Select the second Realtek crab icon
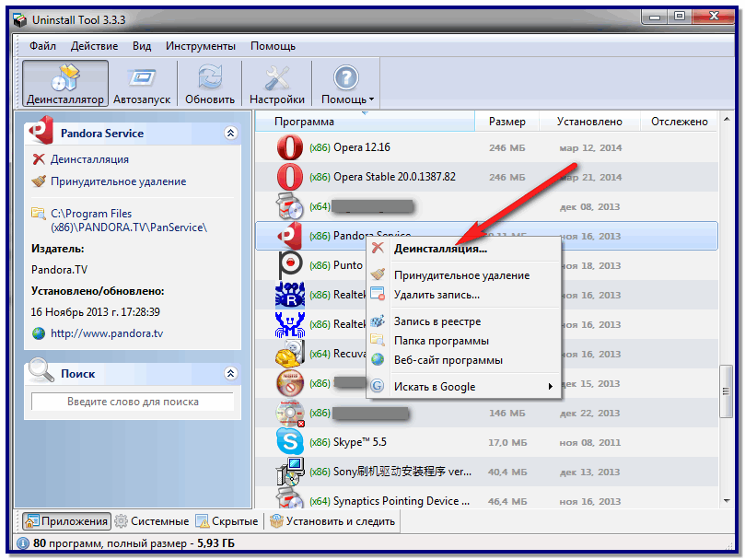Screen dimensions: 745x560 point(290,324)
